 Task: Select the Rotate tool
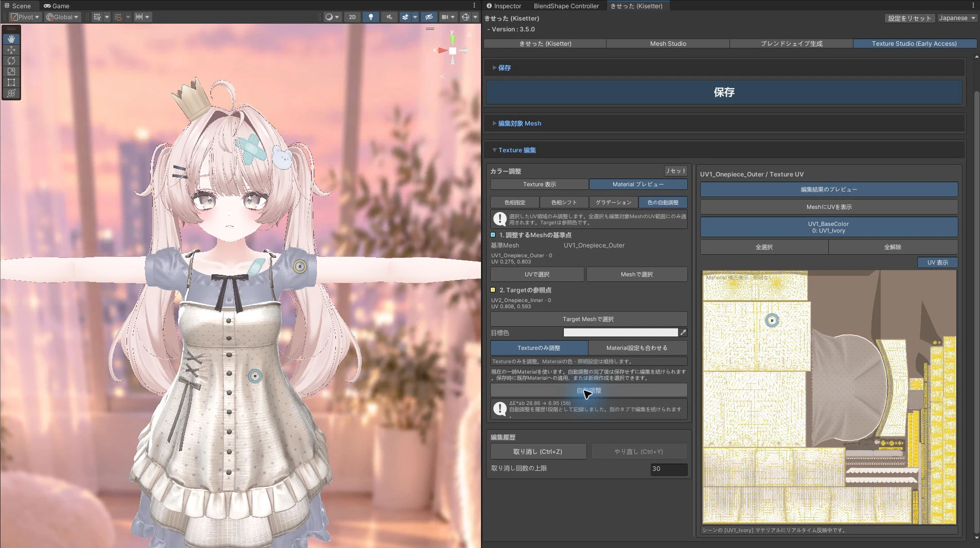click(11, 61)
